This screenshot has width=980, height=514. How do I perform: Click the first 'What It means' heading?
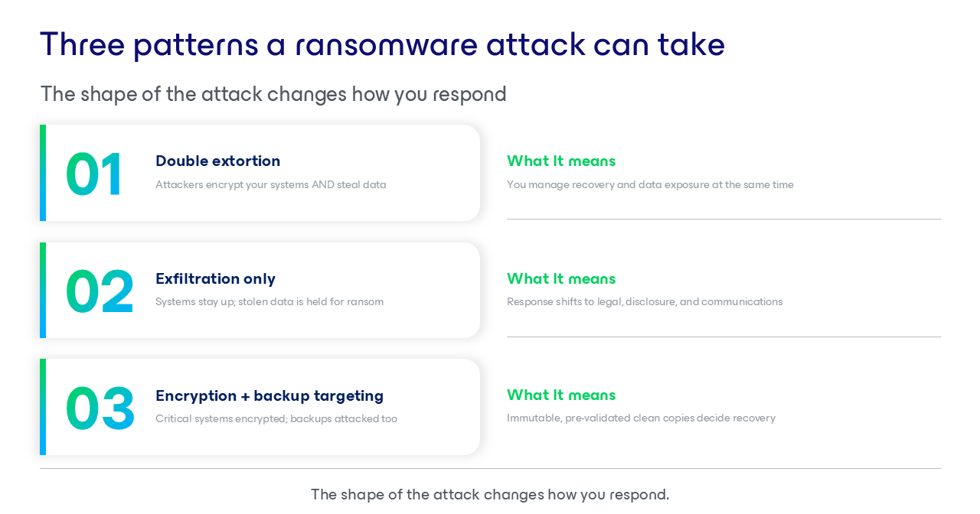tap(561, 161)
